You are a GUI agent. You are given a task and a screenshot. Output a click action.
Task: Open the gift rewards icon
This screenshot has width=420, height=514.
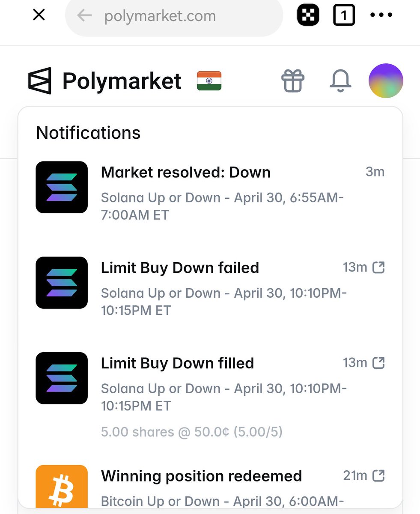tap(293, 81)
